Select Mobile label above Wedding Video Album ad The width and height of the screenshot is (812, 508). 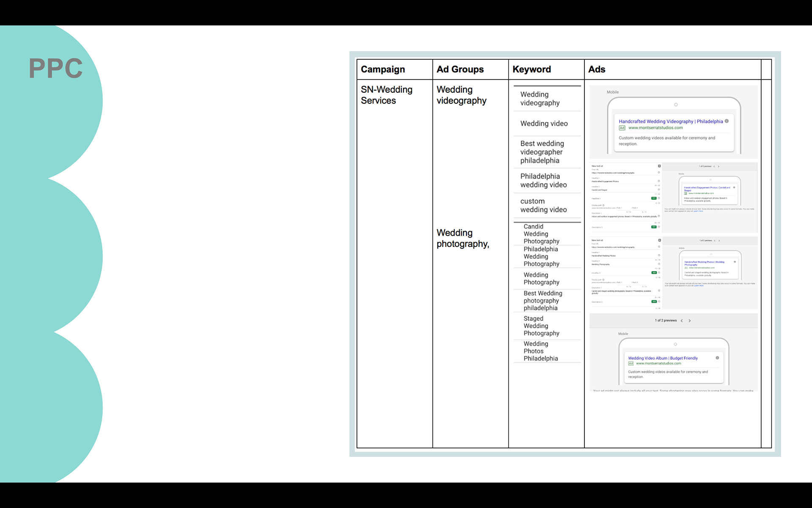(623, 334)
